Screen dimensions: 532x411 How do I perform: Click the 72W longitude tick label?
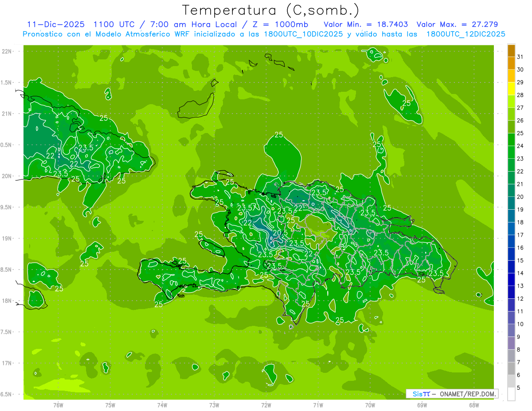tap(266, 405)
